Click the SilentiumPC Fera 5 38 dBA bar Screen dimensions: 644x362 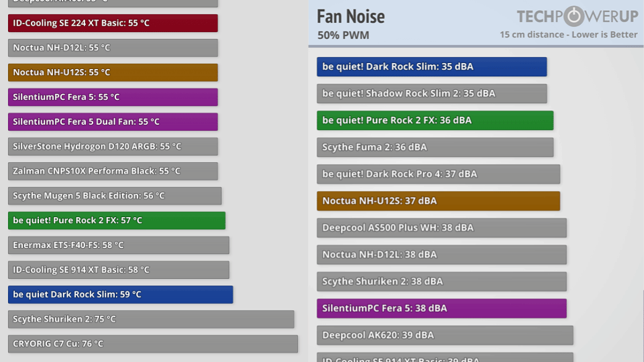[441, 308]
